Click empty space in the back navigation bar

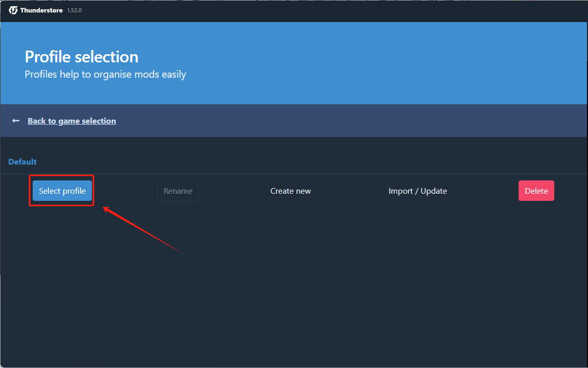337,121
